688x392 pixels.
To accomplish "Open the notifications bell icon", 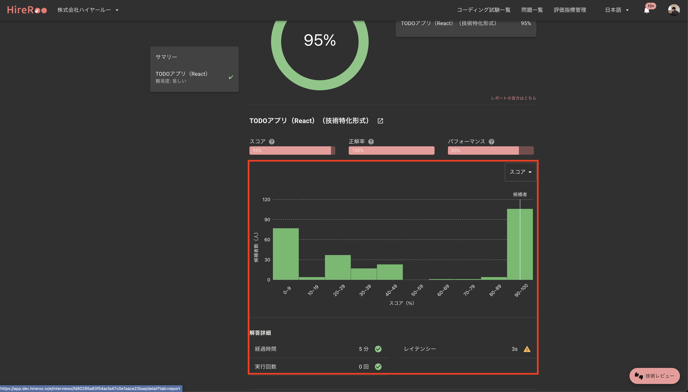I will coord(647,10).
